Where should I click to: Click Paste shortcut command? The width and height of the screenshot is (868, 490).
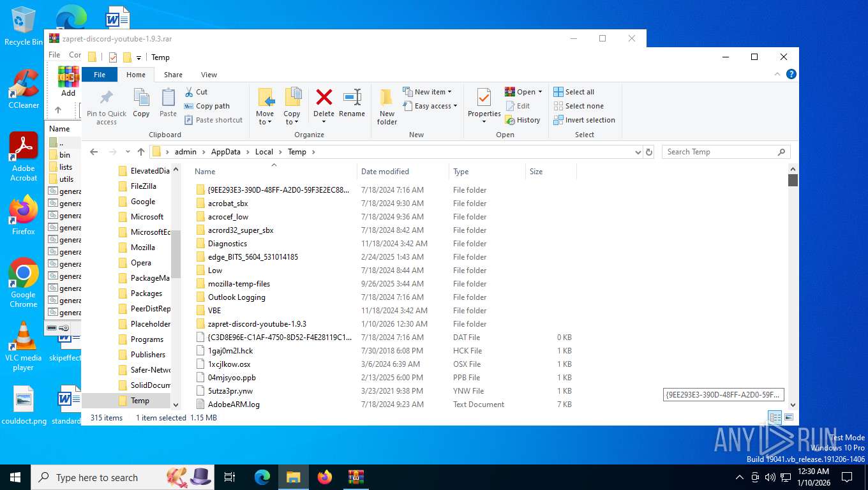(x=213, y=120)
